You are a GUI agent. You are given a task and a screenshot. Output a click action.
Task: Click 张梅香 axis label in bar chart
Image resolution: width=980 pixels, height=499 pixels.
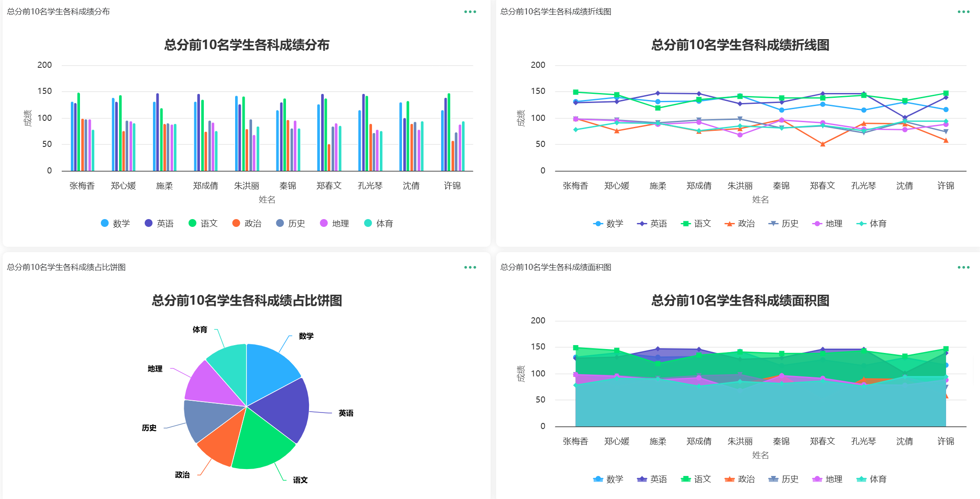pyautogui.click(x=82, y=186)
